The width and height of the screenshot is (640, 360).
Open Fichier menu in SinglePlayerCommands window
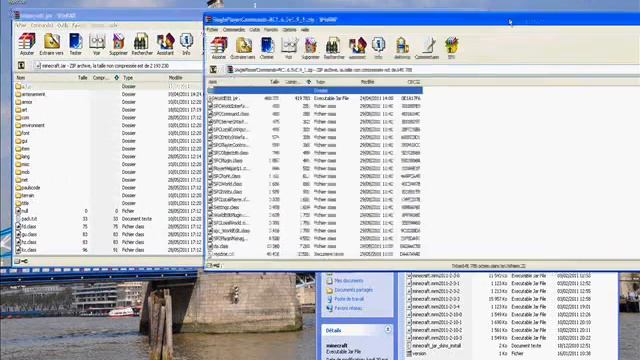(x=212, y=30)
